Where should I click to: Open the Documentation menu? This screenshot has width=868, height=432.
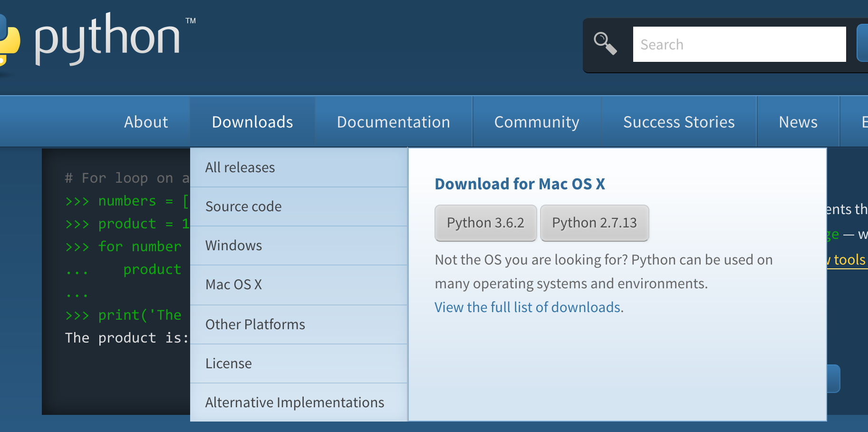click(394, 122)
